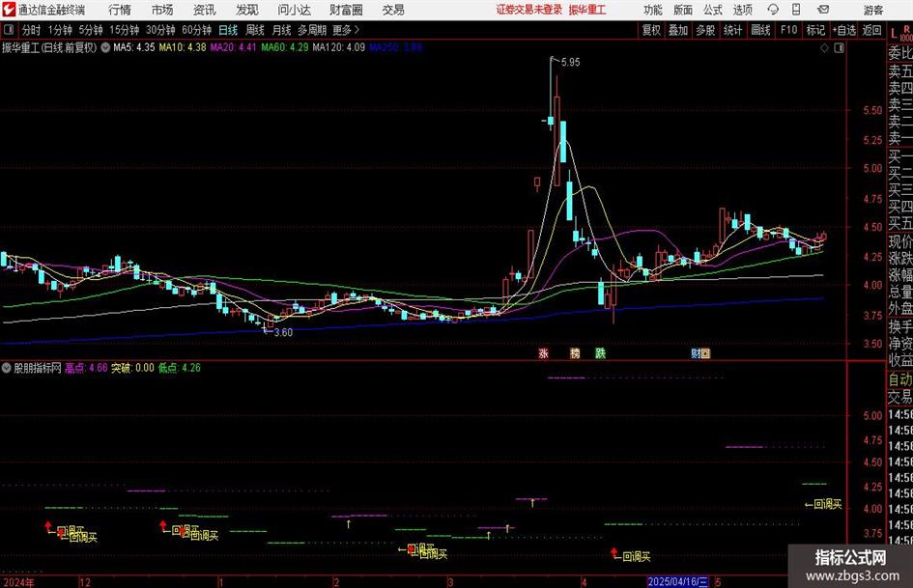Viewport: 913px width, 588px height.
Task: Click the mobile phone icon
Action: [x=796, y=10]
